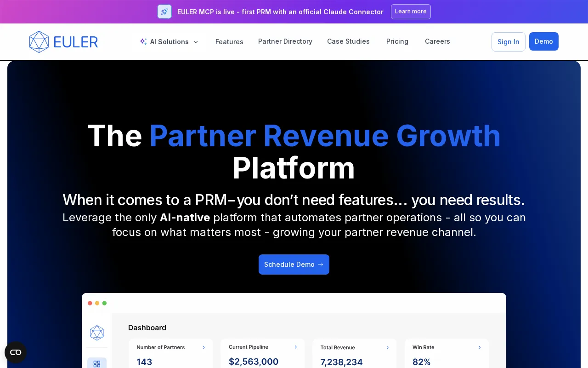Click the Learn more banner button

(x=411, y=11)
